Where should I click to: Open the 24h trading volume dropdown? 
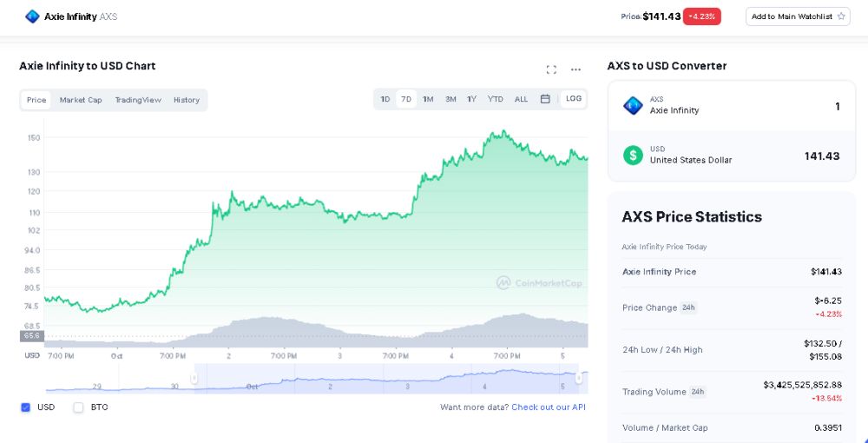pyautogui.click(x=697, y=392)
